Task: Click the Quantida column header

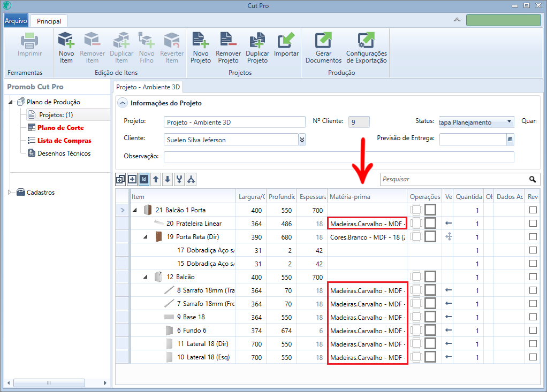Action: [x=469, y=196]
